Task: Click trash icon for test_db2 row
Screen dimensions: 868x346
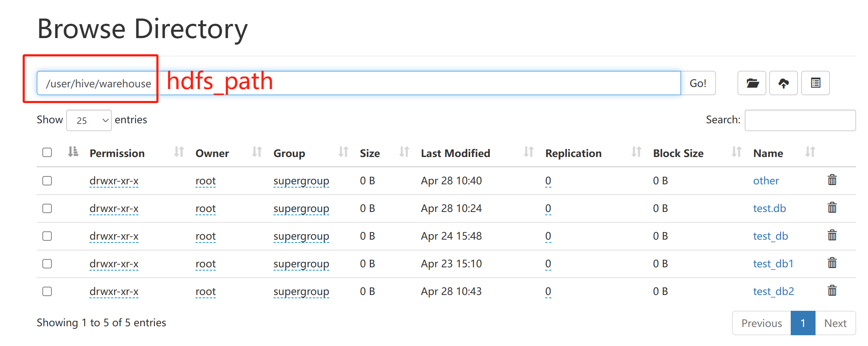Action: [x=832, y=291]
